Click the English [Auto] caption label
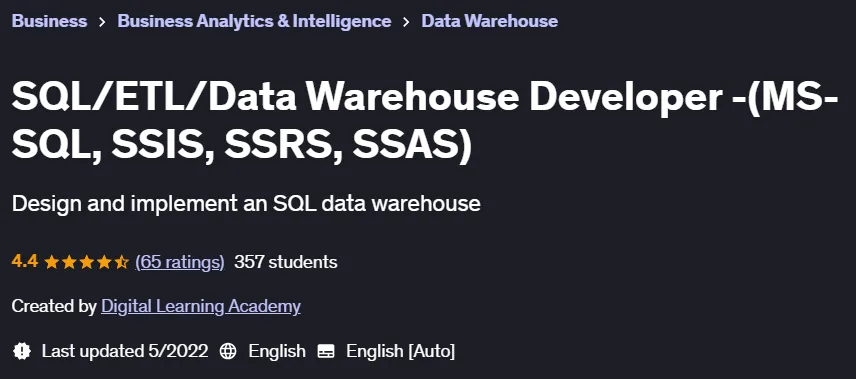856x379 pixels. pos(400,351)
